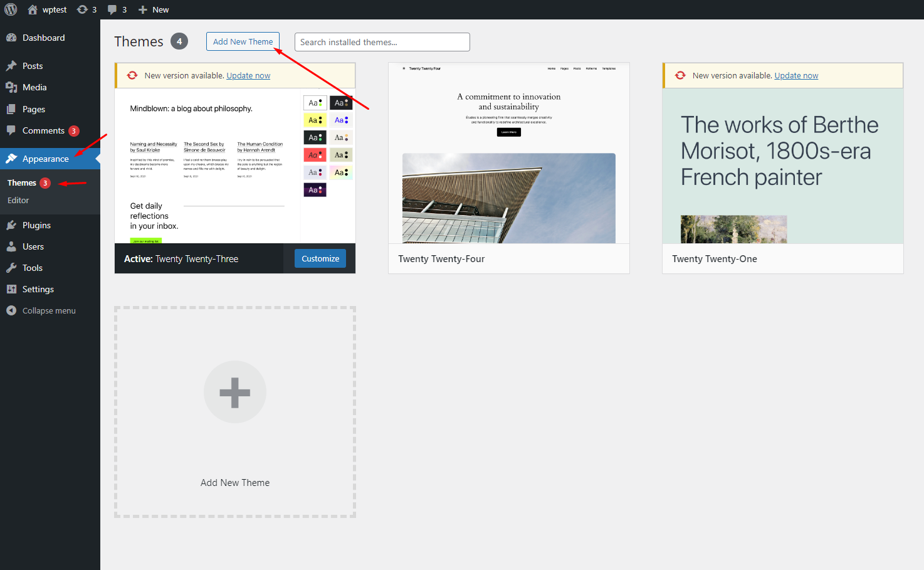Click the WordPress logo icon

[11, 9]
